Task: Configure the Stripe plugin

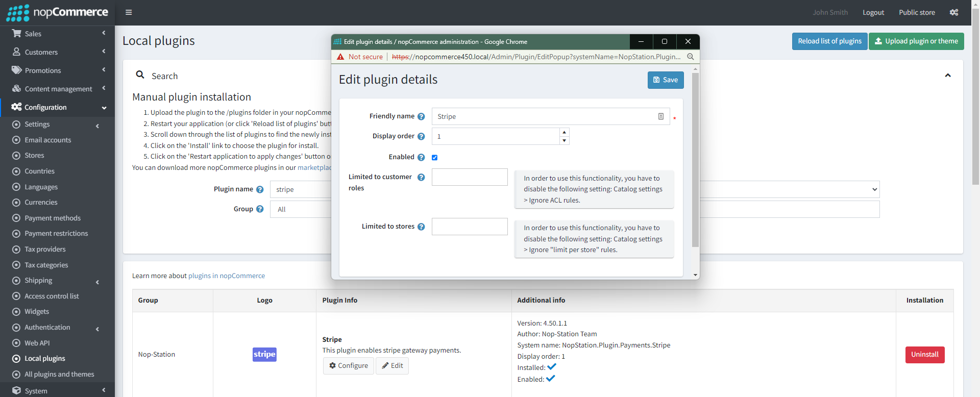Action: click(x=349, y=366)
